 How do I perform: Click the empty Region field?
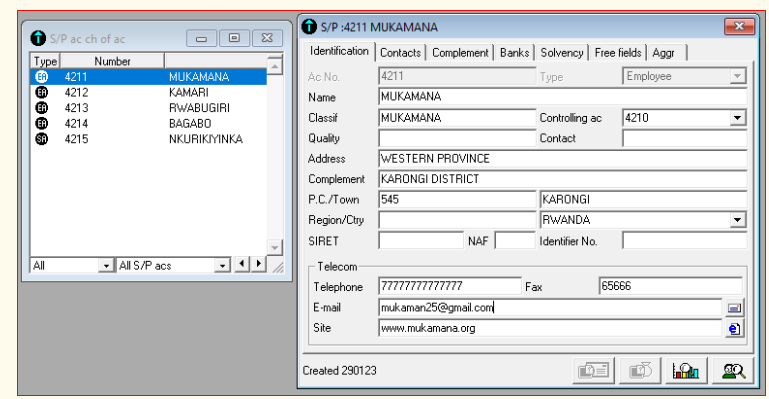[x=457, y=220]
